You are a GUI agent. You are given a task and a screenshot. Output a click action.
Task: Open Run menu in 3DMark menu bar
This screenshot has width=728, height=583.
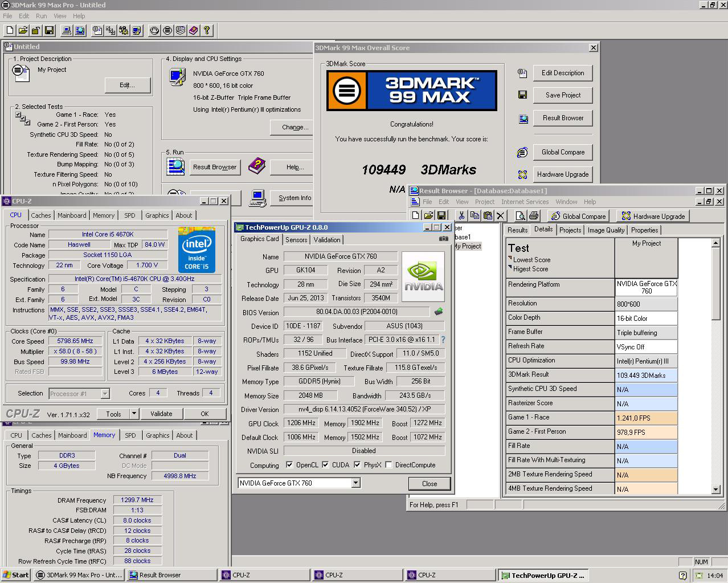41,16
